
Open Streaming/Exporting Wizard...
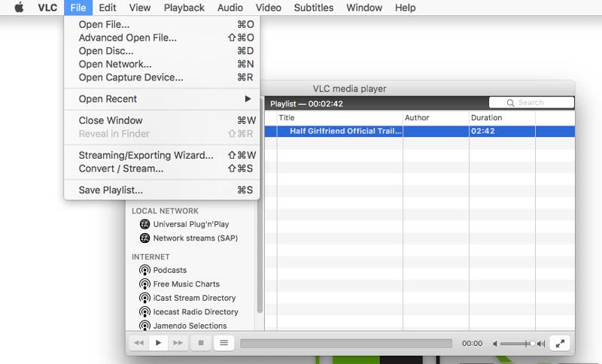tap(162, 156)
